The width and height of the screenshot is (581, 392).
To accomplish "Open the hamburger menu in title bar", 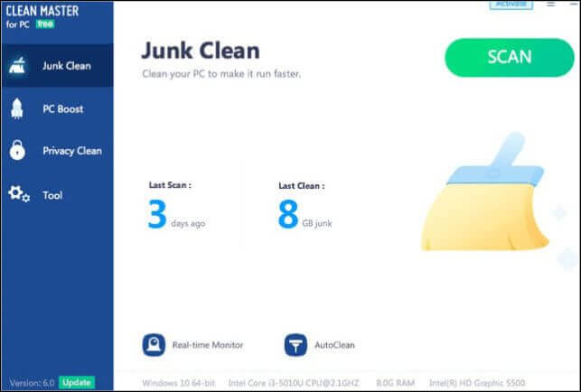I will [551, 4].
